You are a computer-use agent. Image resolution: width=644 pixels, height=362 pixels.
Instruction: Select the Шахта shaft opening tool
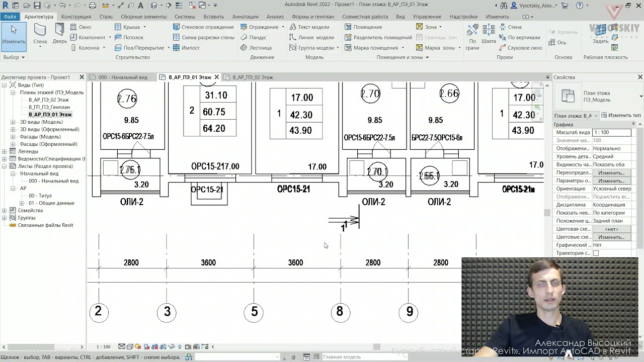coord(489,34)
